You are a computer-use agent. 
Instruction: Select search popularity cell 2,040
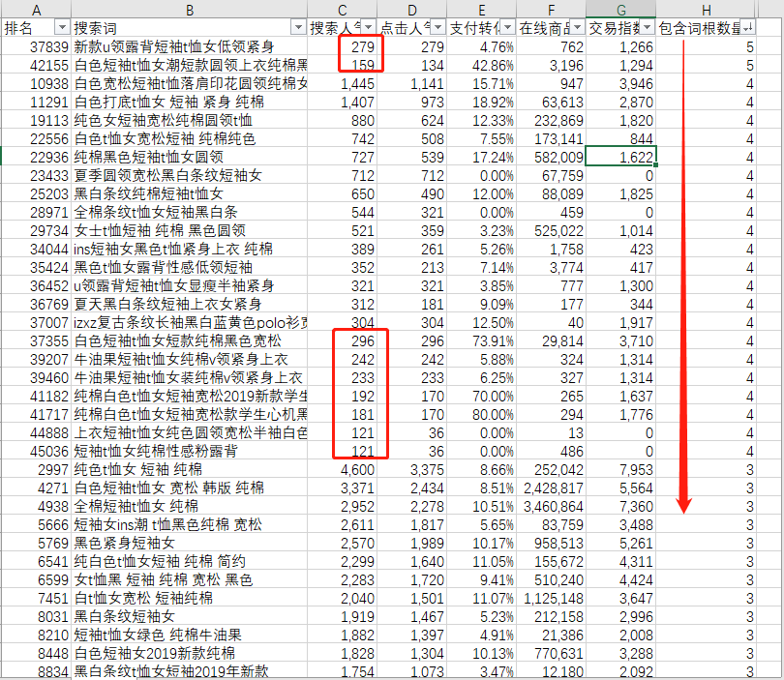[342, 598]
